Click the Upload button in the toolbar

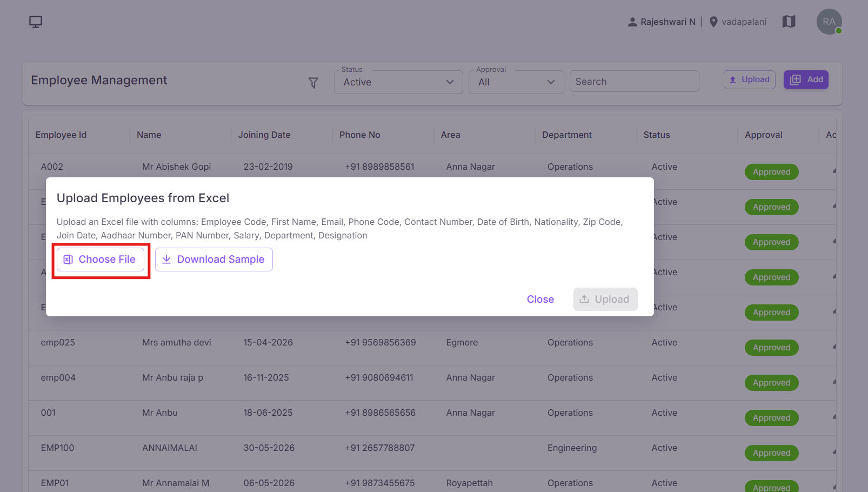click(x=750, y=80)
